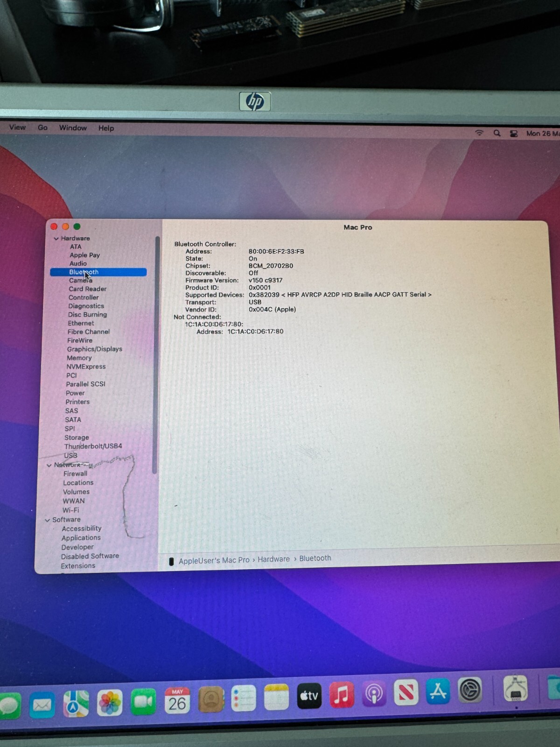The height and width of the screenshot is (747, 560).
Task: Select Graphics/Displays in the sidebar
Action: point(95,349)
